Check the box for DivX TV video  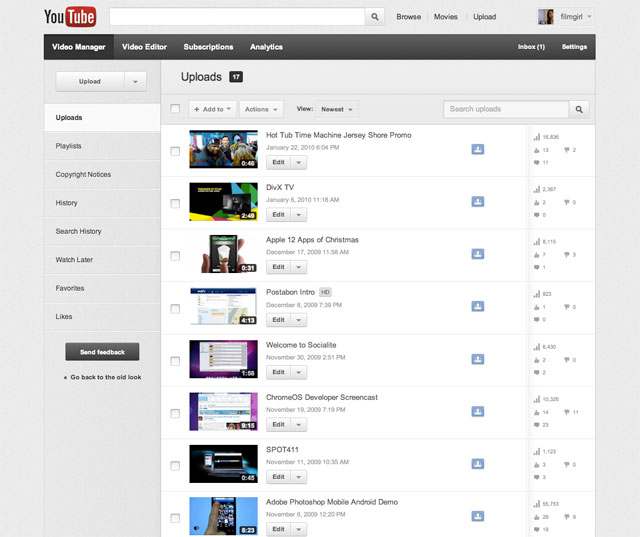click(x=176, y=204)
